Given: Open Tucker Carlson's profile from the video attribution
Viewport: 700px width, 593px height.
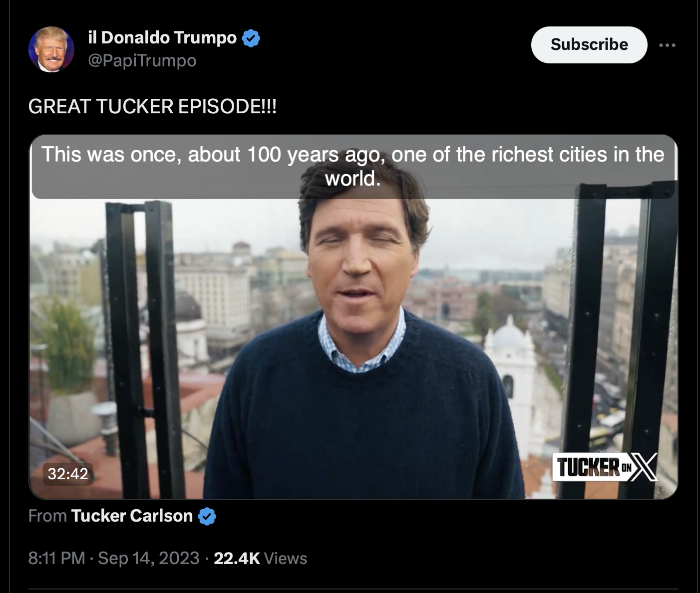Looking at the screenshot, I should click(x=132, y=516).
